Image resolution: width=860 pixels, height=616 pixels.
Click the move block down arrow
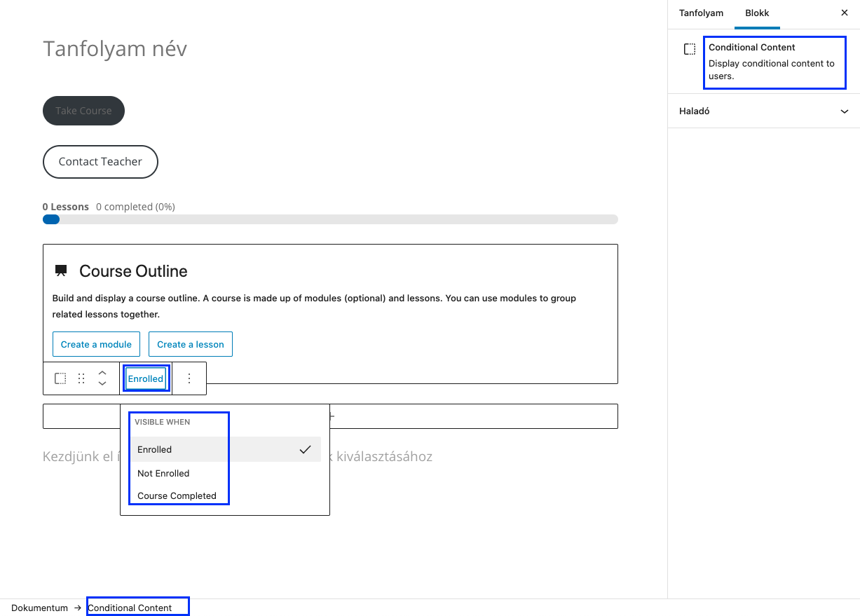tap(102, 383)
